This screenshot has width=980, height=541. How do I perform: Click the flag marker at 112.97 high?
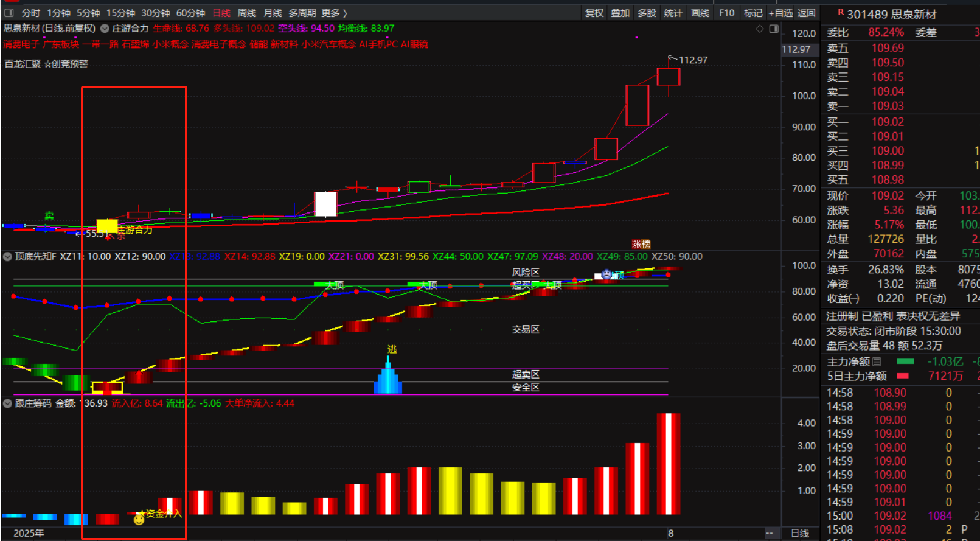coord(672,59)
